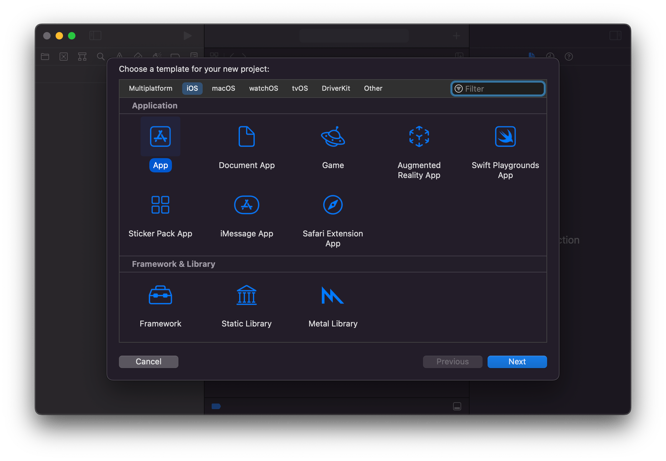Click the "Application" section header
666x461 pixels.
155,105
